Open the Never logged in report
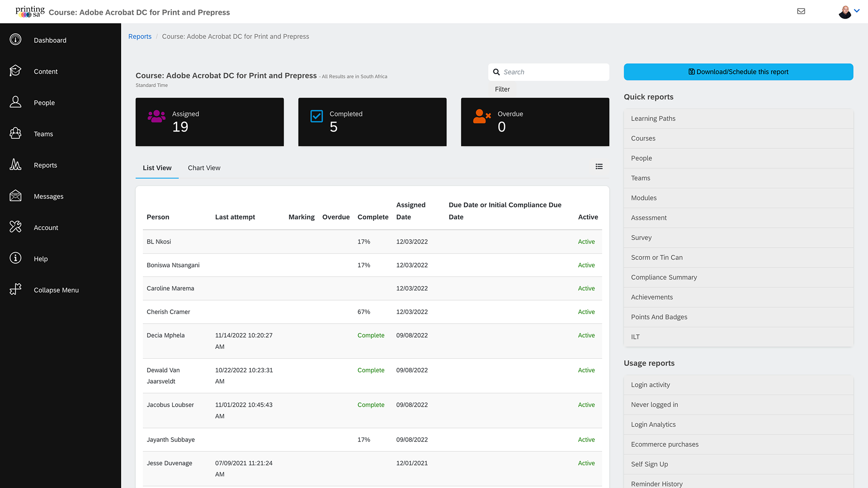Image resolution: width=868 pixels, height=488 pixels. click(x=738, y=405)
